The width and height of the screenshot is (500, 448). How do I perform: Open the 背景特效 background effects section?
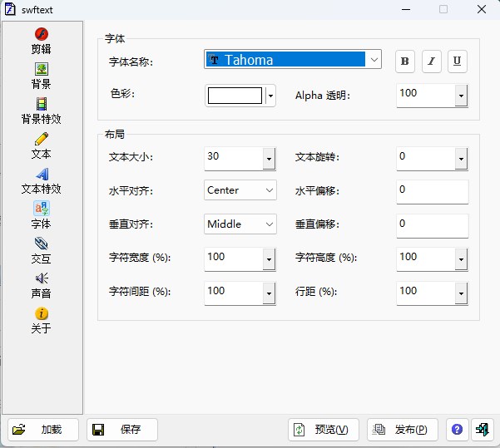(x=41, y=111)
